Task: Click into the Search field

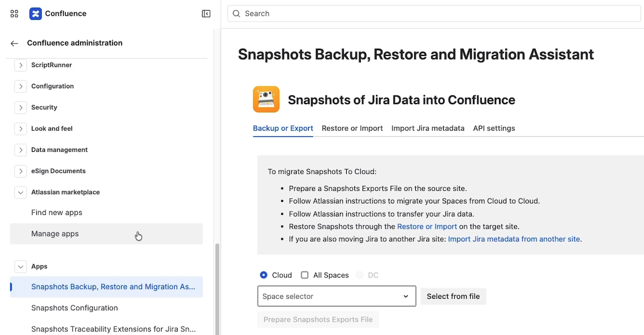Action: (434, 14)
